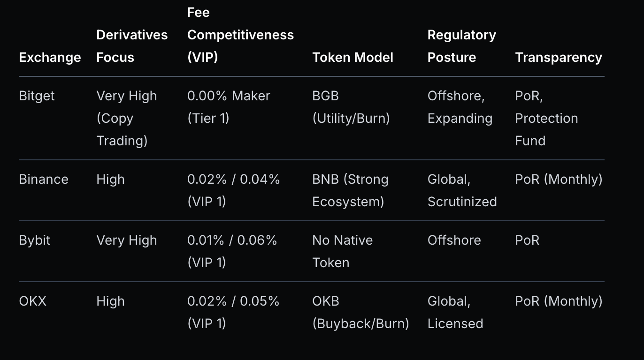The width and height of the screenshot is (644, 360).
Task: Click the Transparency column header
Action: point(558,57)
